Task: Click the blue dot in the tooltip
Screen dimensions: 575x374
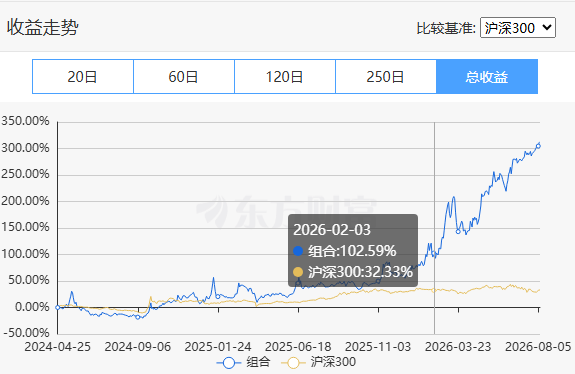Action: [x=298, y=251]
